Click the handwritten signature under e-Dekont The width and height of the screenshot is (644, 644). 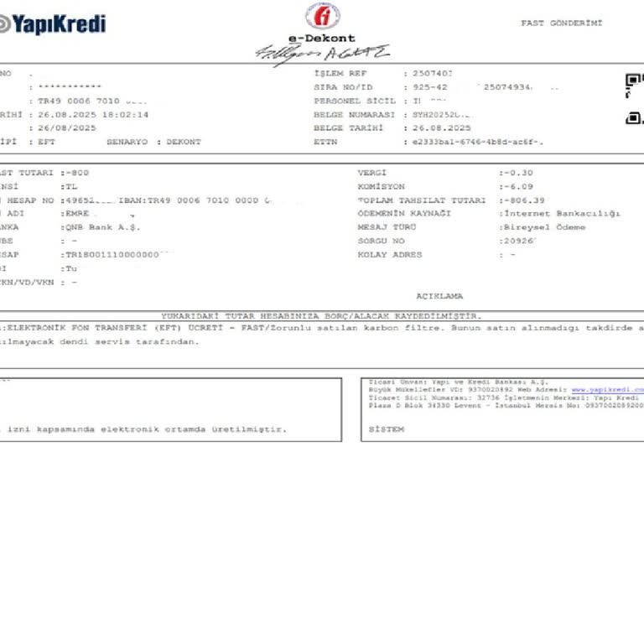[x=322, y=55]
